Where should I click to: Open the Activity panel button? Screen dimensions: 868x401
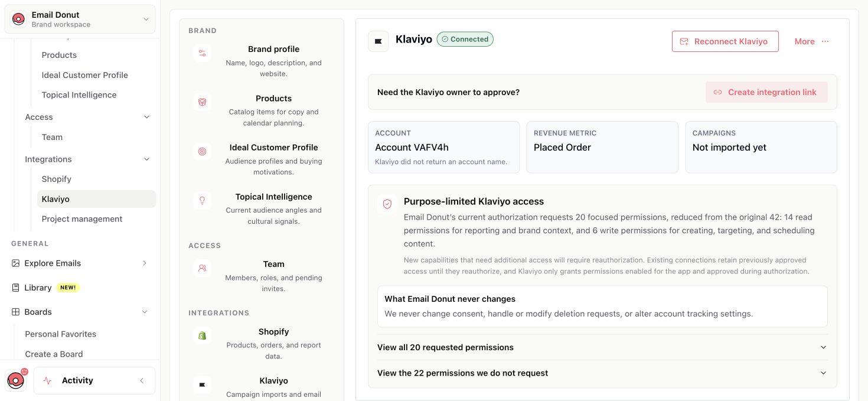tap(94, 381)
